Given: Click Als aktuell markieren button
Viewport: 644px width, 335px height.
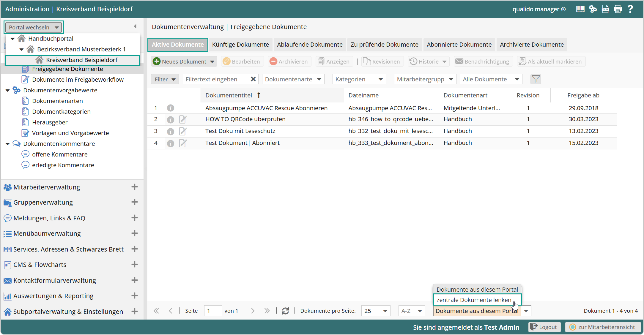Looking at the screenshot, I should pos(551,61).
